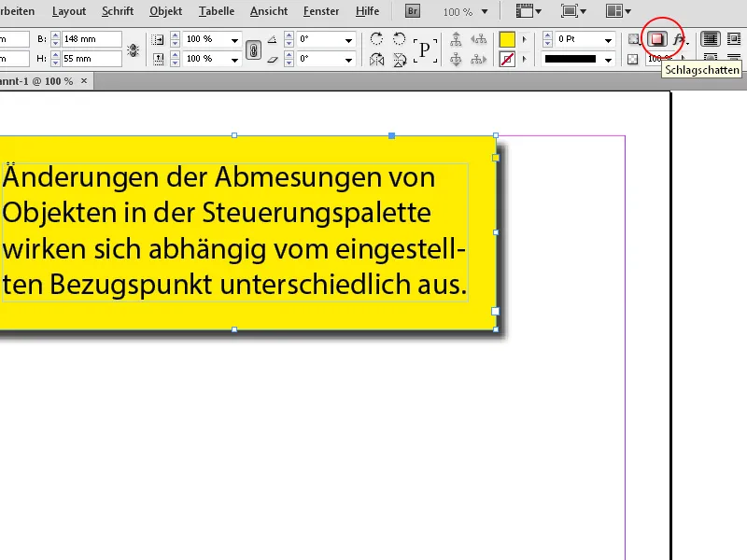
Task: Expand the fill color swatch arrow
Action: pyautogui.click(x=525, y=39)
